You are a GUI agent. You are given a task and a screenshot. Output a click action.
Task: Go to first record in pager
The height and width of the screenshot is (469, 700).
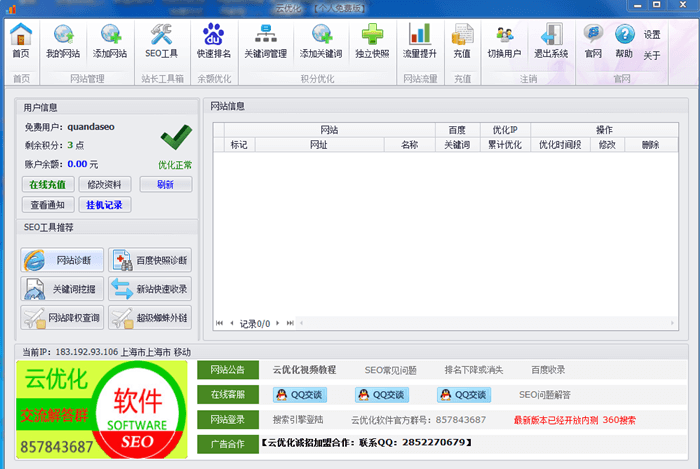[219, 323]
